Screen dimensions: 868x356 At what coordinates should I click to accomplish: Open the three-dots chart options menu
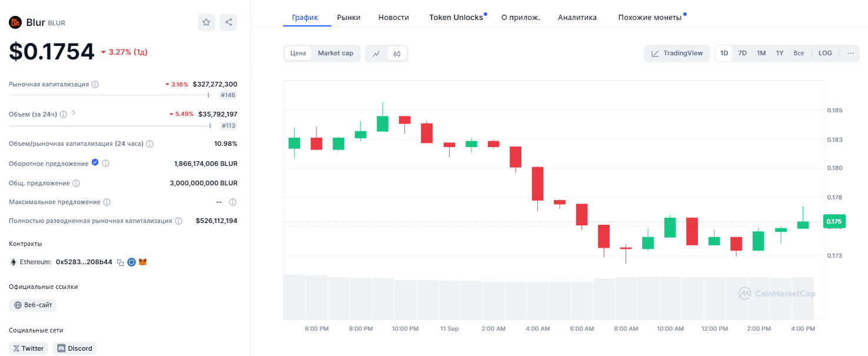click(850, 54)
